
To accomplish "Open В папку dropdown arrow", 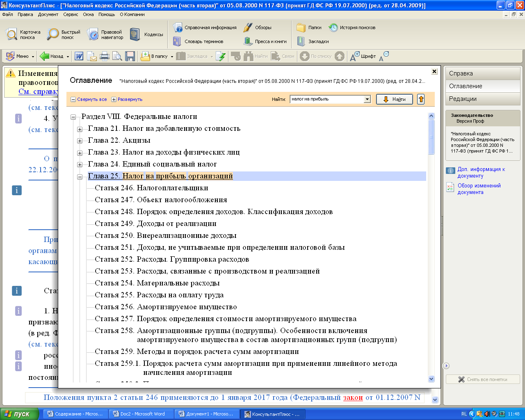I will click(171, 57).
